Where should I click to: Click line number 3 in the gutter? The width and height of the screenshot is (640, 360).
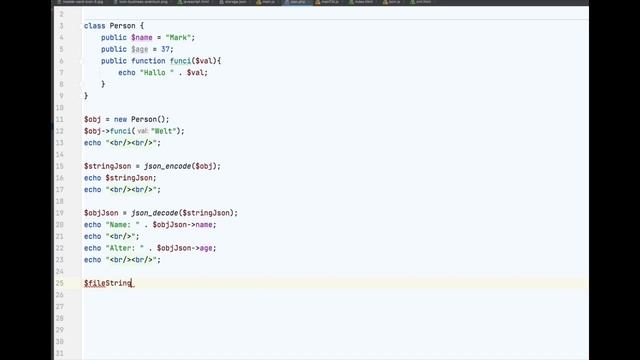point(61,26)
